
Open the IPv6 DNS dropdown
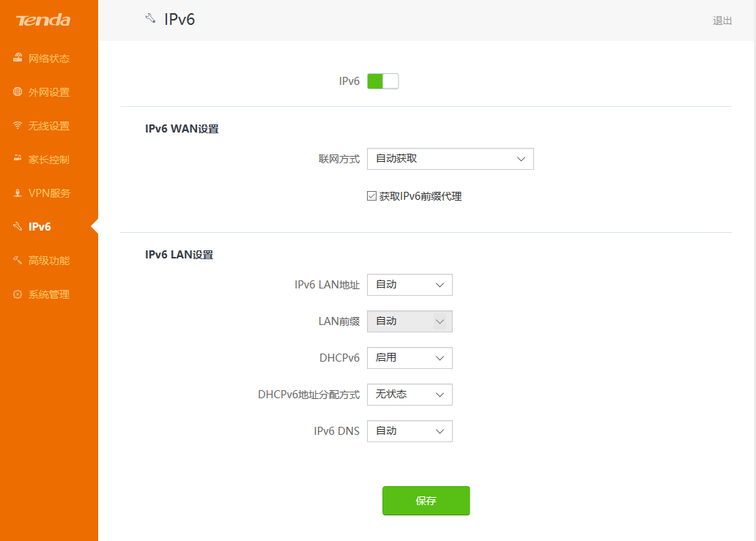409,431
